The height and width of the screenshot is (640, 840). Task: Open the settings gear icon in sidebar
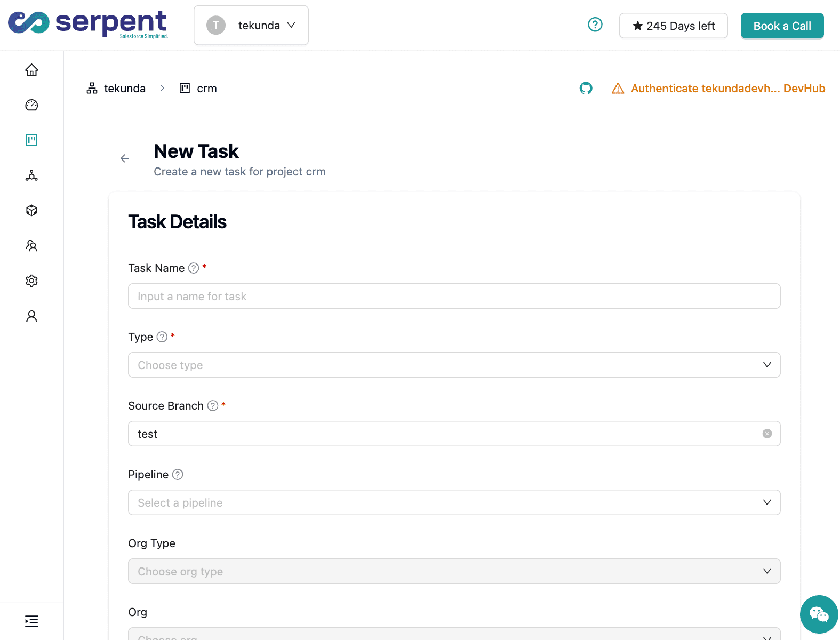[31, 281]
